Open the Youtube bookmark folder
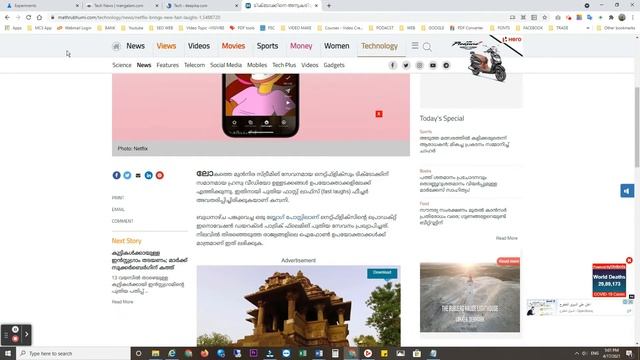This screenshot has width=640, height=360. 132,28
